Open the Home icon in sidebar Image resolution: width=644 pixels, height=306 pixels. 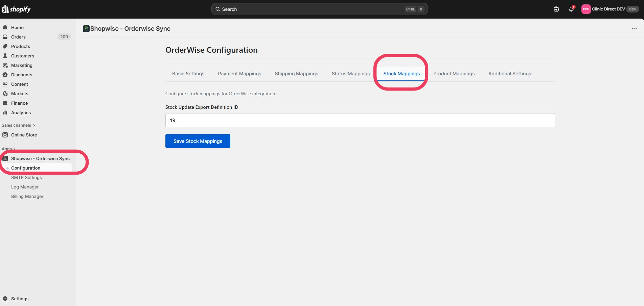[5, 27]
